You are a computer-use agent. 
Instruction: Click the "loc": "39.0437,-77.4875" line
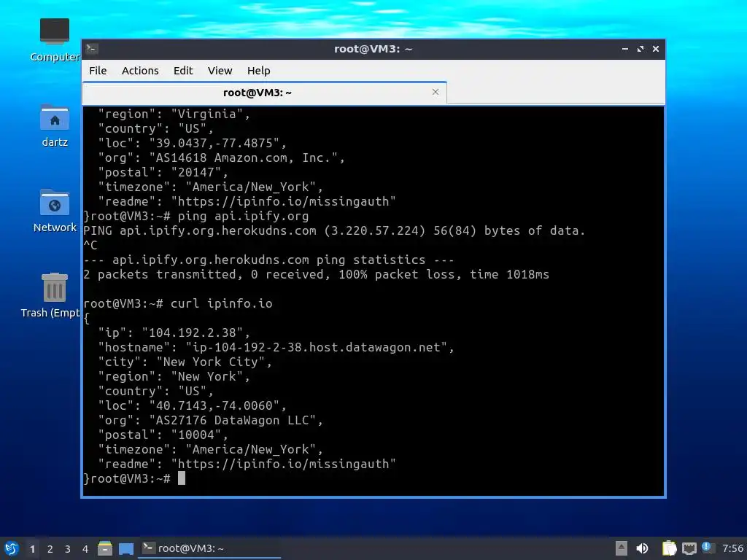coord(192,143)
